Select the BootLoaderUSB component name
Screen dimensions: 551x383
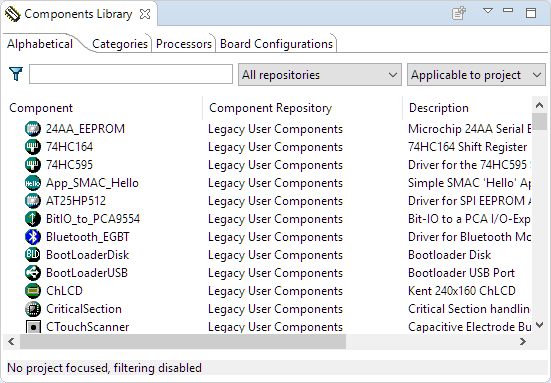pyautogui.click(x=87, y=273)
